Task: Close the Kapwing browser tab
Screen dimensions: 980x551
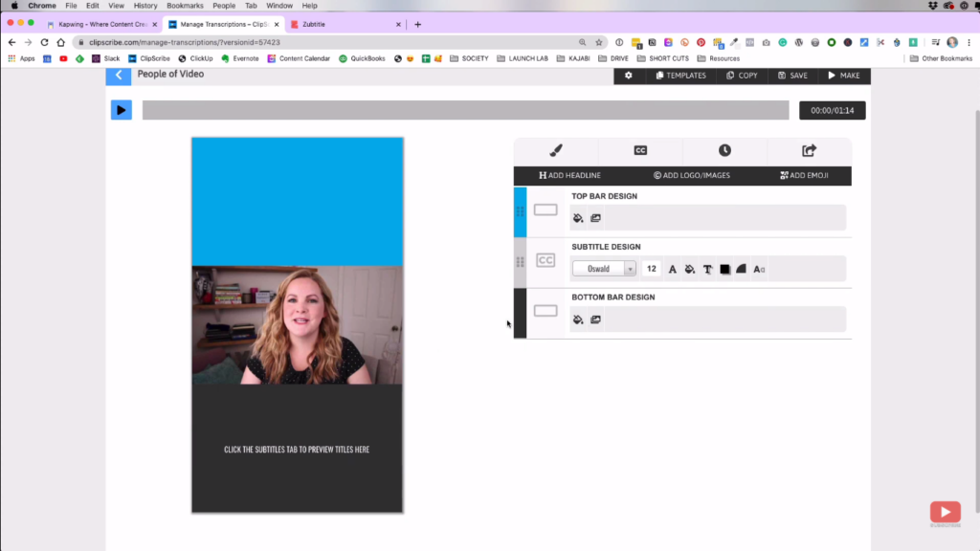Action: pos(154,24)
